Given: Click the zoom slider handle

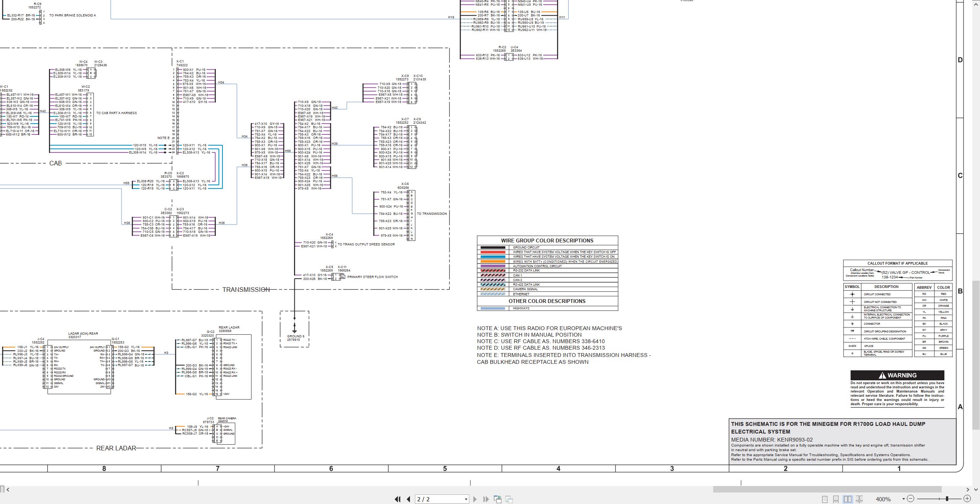Looking at the screenshot, I should pos(947,499).
